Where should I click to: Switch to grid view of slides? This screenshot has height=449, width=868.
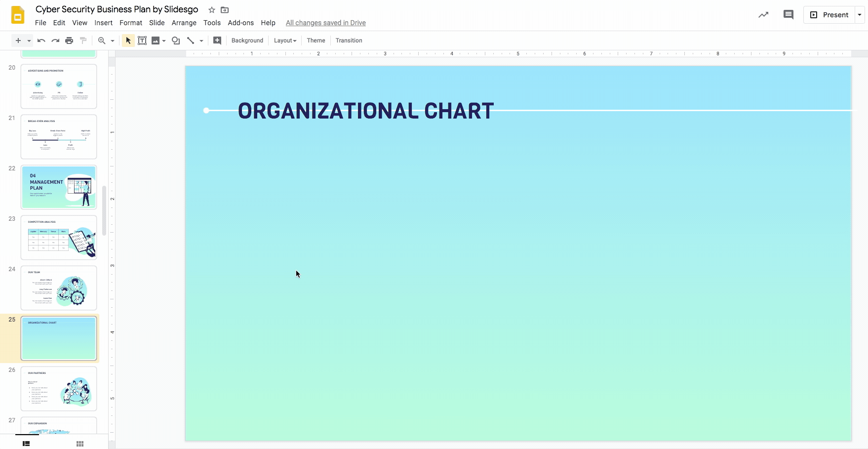[x=79, y=443]
